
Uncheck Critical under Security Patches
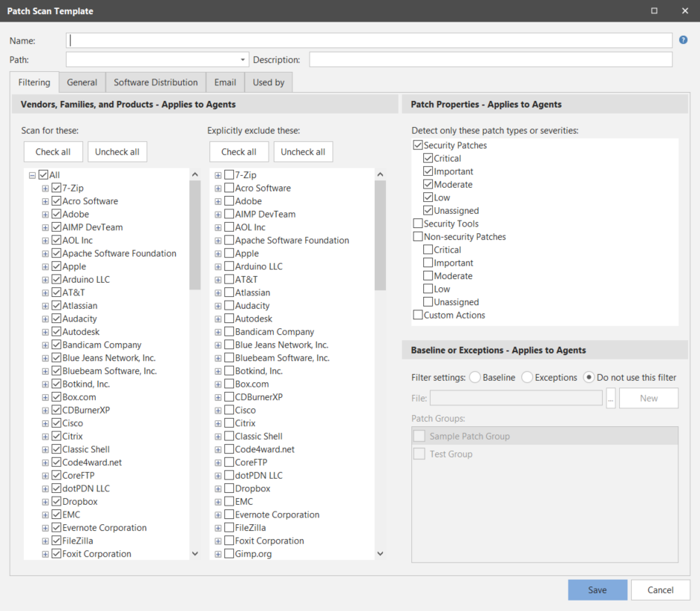[x=428, y=158]
